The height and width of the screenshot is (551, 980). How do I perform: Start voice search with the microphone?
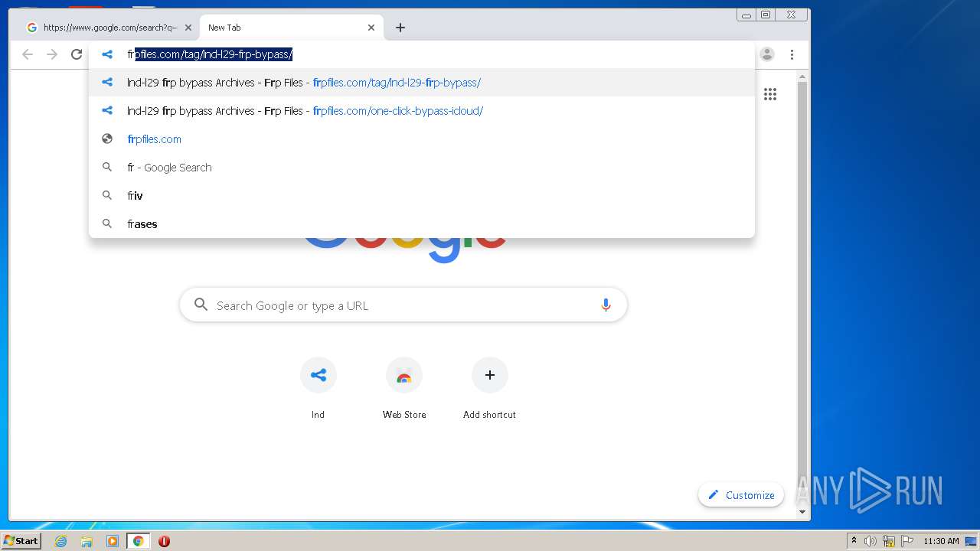click(x=606, y=305)
